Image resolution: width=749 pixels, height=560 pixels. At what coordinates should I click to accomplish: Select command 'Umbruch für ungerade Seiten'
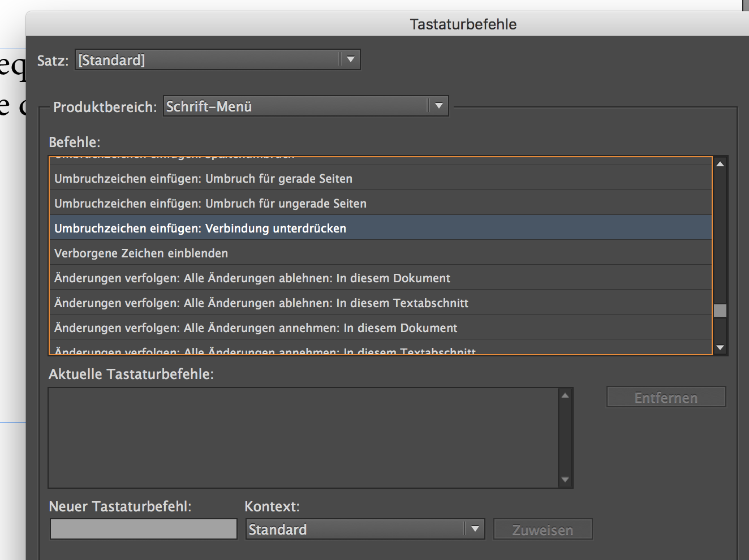(x=380, y=203)
